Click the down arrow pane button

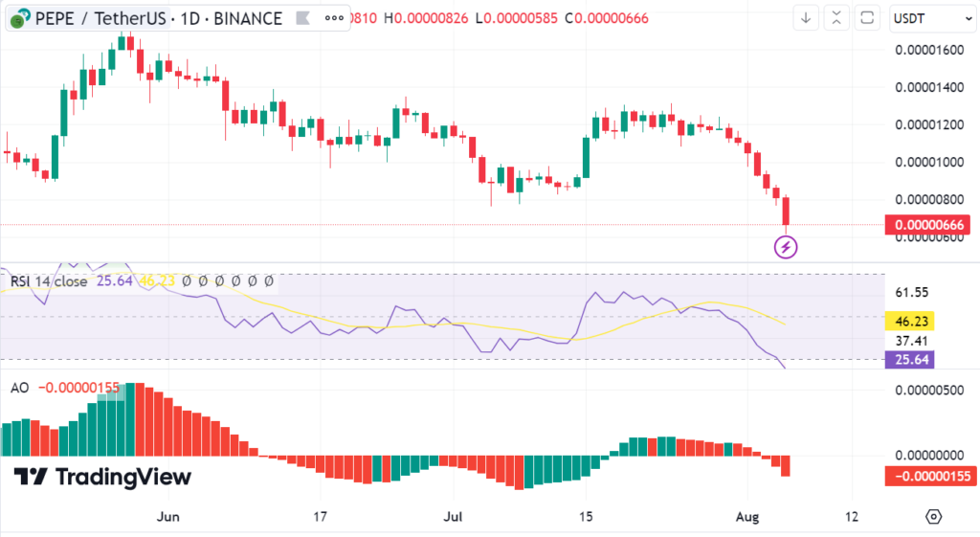coord(806,18)
